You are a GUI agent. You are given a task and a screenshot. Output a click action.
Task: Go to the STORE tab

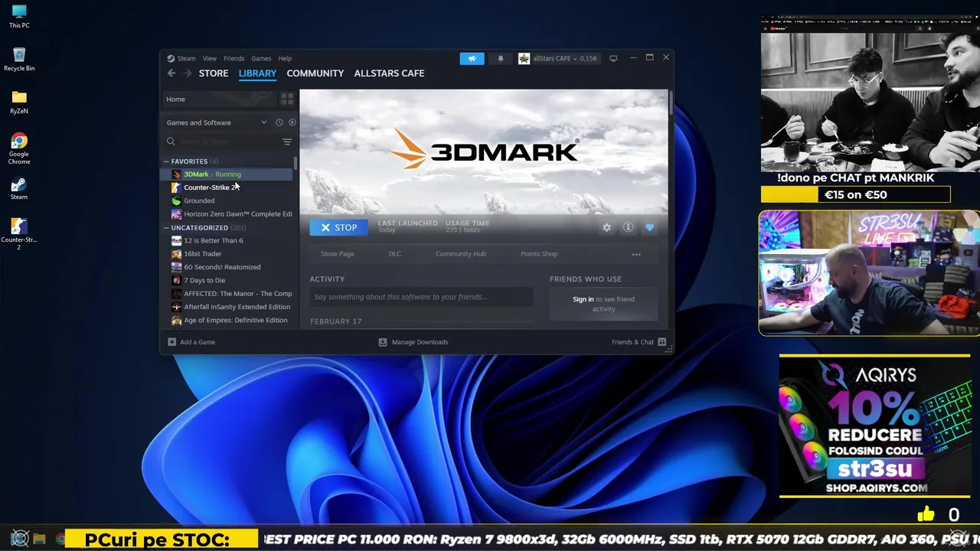click(214, 73)
